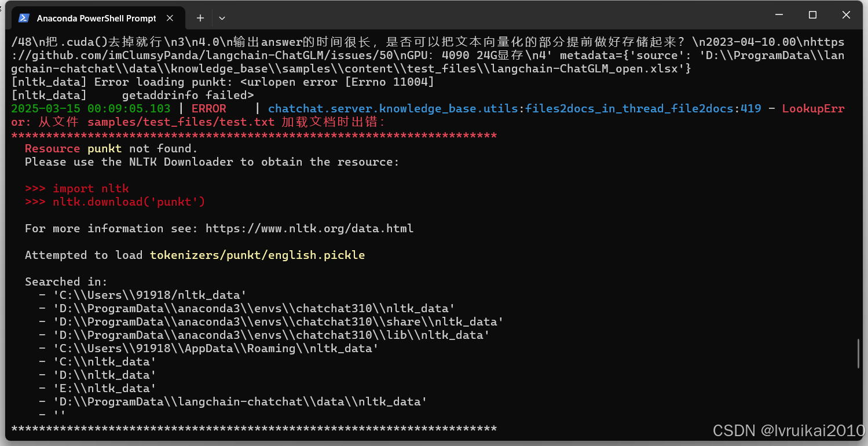The width and height of the screenshot is (868, 446).
Task: Click the import nltk command line
Action: tap(93, 188)
